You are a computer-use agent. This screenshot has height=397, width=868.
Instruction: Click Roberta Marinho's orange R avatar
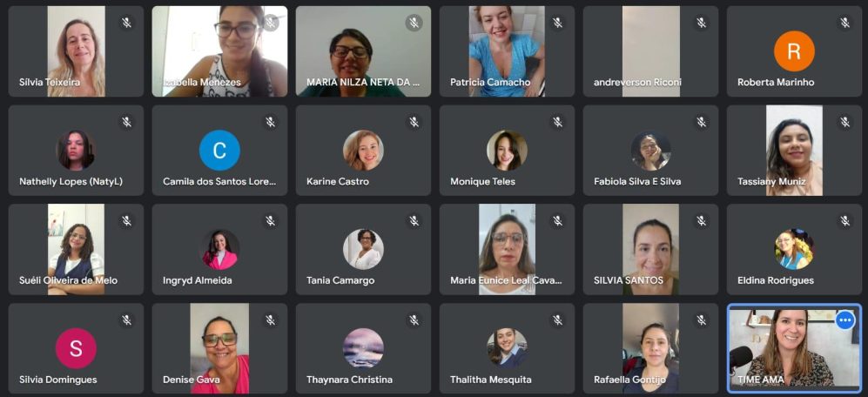[x=794, y=51]
